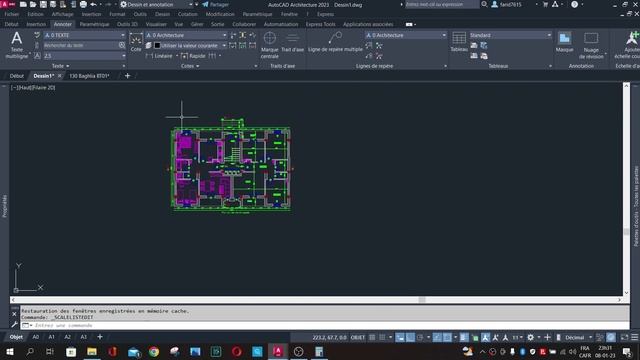Insert a Tableau table
This screenshot has height=360, width=640.
pos(459,42)
